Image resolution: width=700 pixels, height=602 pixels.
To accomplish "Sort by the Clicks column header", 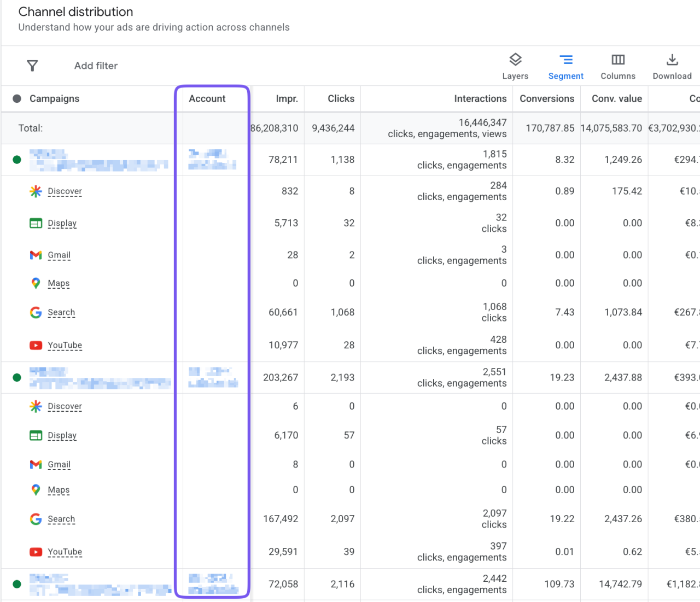I will 341,98.
